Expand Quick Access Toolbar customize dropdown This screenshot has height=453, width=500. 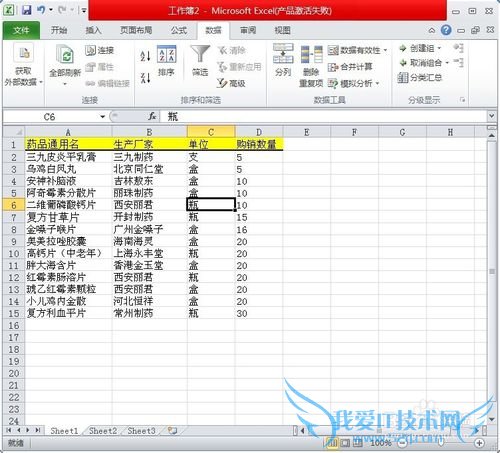click(x=84, y=11)
